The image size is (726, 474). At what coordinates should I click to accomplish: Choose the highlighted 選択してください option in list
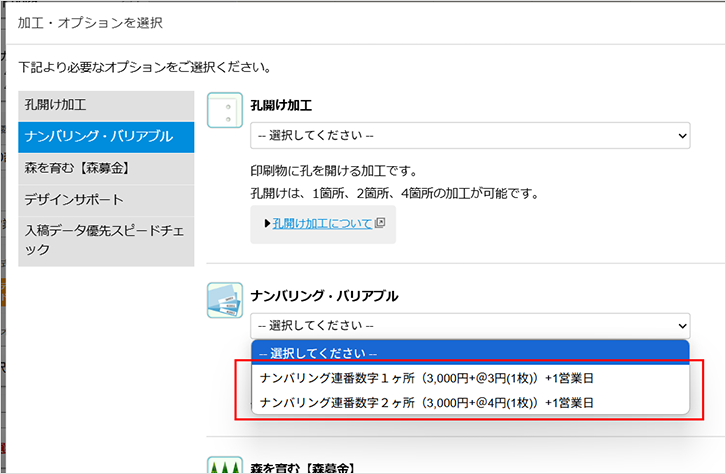[470, 353]
